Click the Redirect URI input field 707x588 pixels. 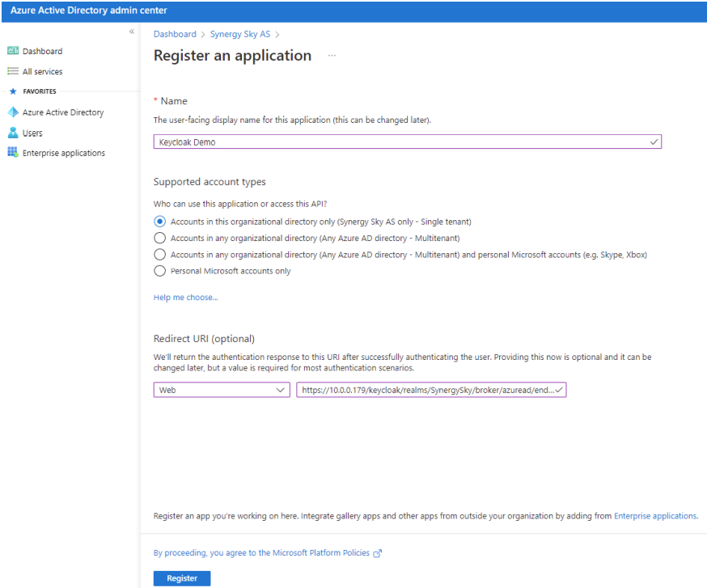click(431, 390)
